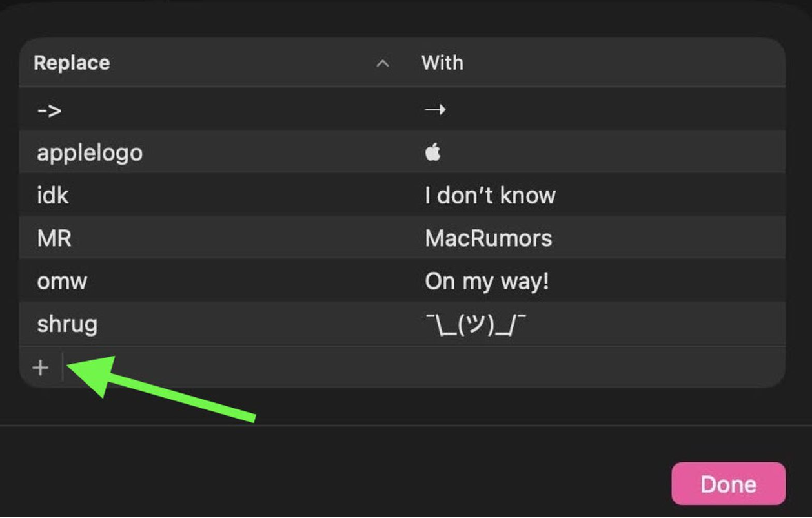Viewport: 812px width, 518px height.
Task: Toggle sort order chevron in Replace header
Action: pos(383,63)
